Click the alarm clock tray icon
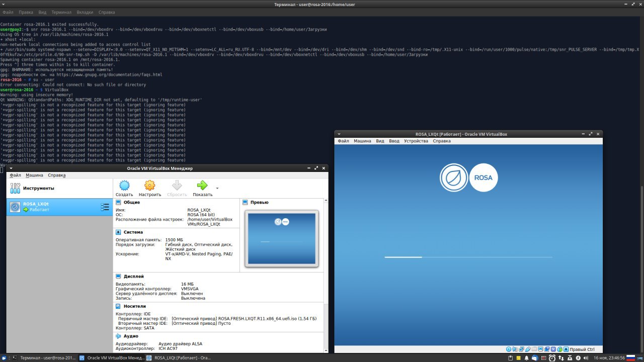Viewport: 644px width, 362px height. (x=552, y=358)
